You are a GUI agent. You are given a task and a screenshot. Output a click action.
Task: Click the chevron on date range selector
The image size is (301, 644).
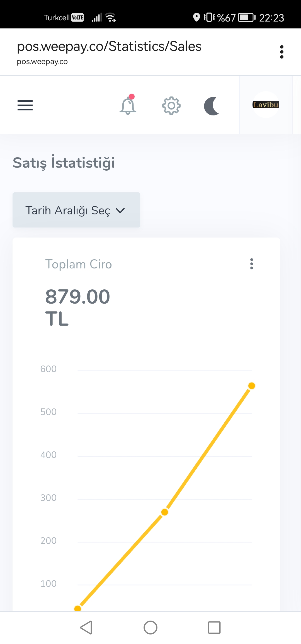click(120, 210)
